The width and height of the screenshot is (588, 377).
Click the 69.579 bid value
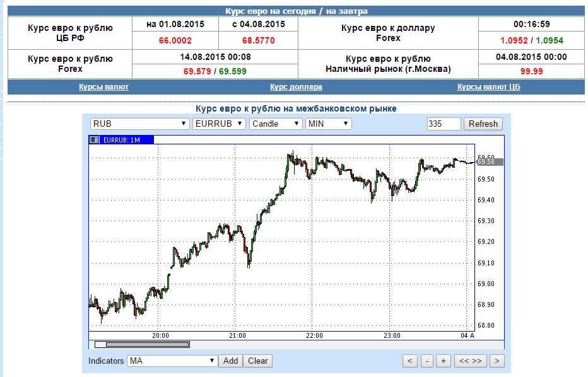197,71
